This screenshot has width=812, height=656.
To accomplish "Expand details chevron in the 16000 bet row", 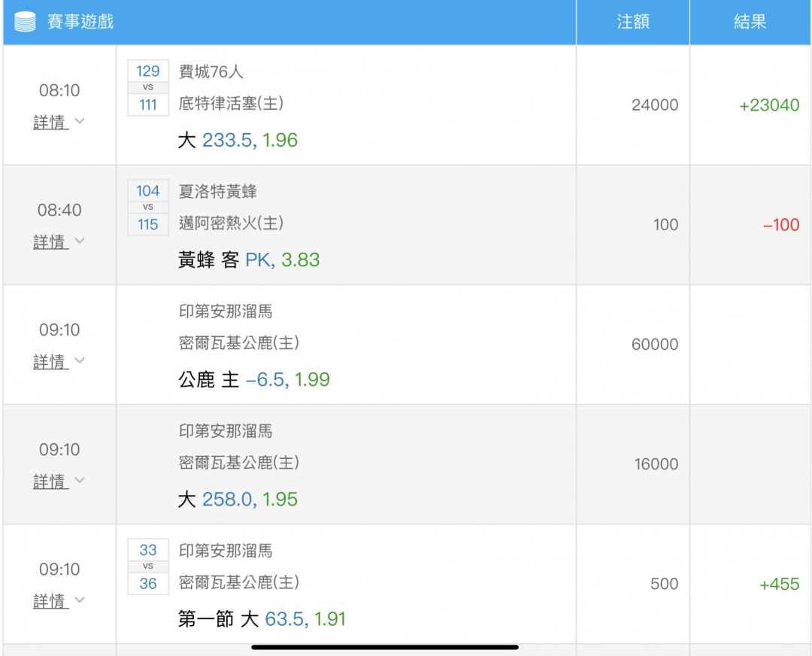I will pyautogui.click(x=80, y=480).
